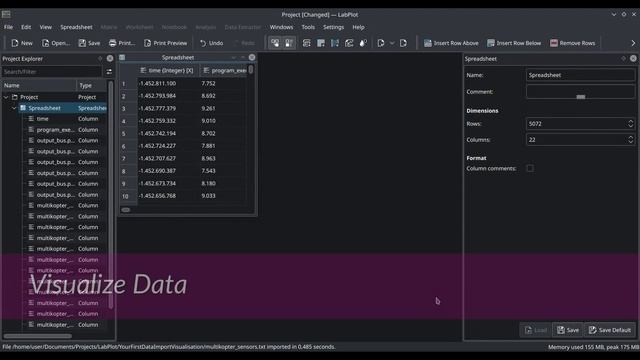
Task: Click Remove Rows in the toolbar
Action: click(x=572, y=43)
